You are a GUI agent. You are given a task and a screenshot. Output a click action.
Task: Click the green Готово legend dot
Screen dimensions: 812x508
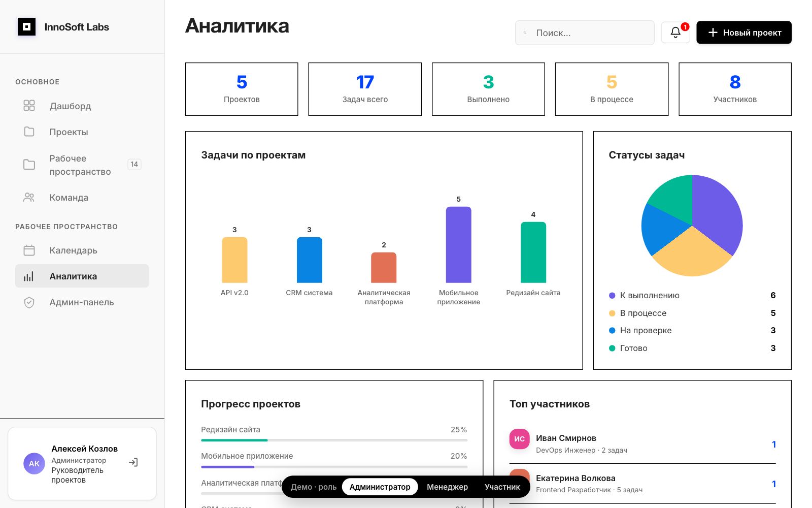[x=612, y=348]
